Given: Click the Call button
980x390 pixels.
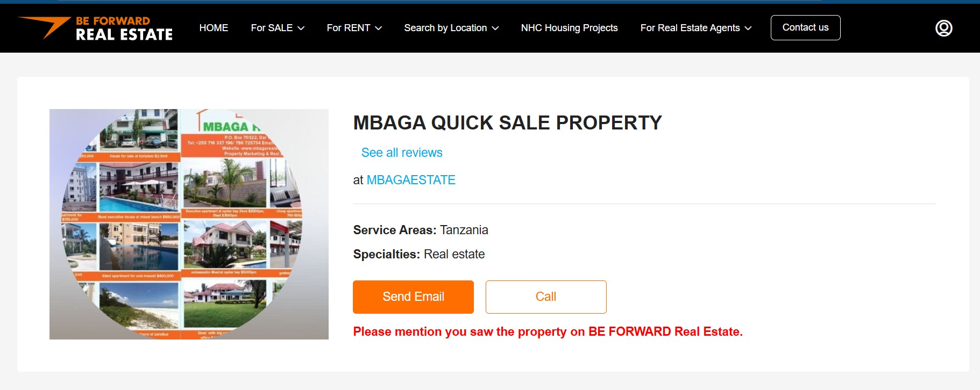Looking at the screenshot, I should [545, 297].
